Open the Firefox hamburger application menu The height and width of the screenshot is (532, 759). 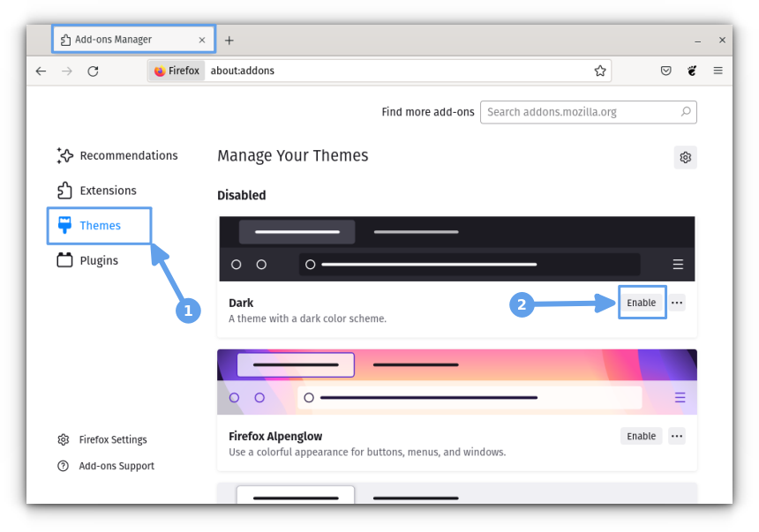718,71
